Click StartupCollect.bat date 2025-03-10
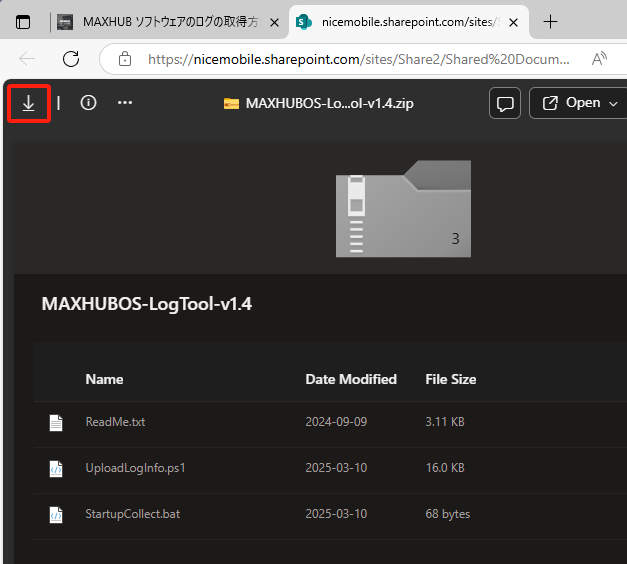Image resolution: width=627 pixels, height=564 pixels. pos(336,514)
